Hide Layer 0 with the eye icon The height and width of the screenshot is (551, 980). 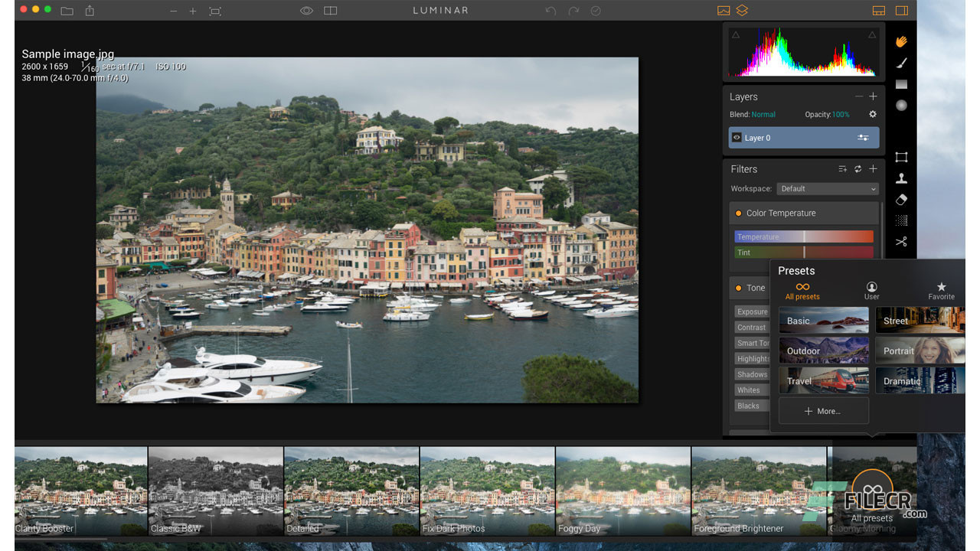(x=737, y=138)
